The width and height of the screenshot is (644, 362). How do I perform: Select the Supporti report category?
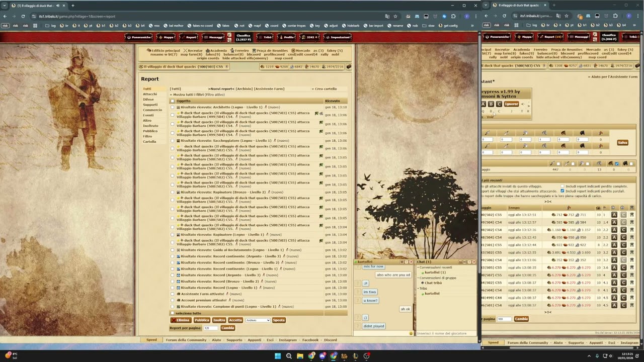[x=150, y=105]
